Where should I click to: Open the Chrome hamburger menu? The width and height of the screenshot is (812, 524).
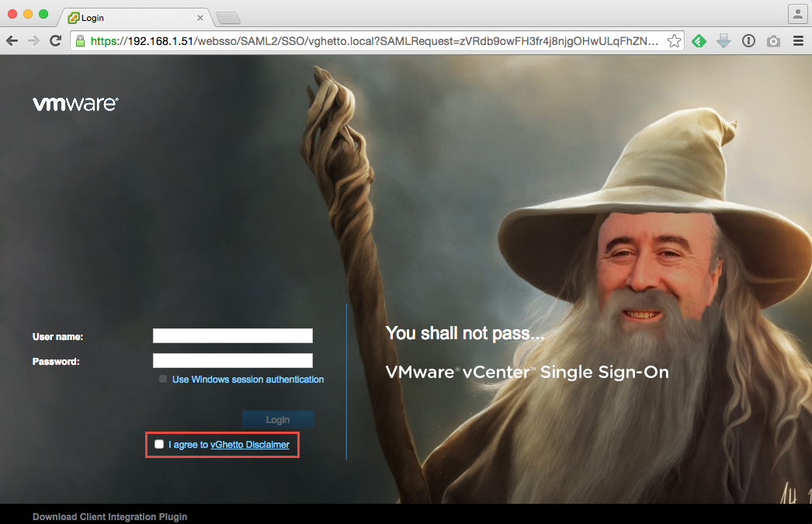coord(798,41)
